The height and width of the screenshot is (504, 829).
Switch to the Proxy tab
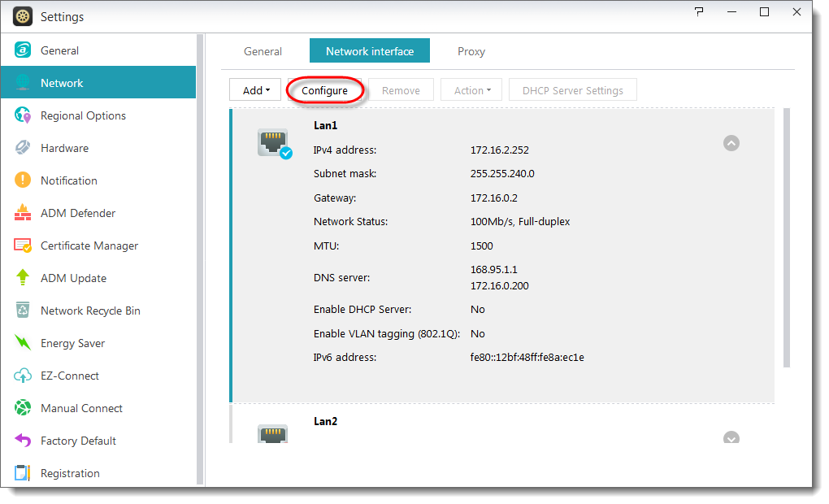(471, 50)
